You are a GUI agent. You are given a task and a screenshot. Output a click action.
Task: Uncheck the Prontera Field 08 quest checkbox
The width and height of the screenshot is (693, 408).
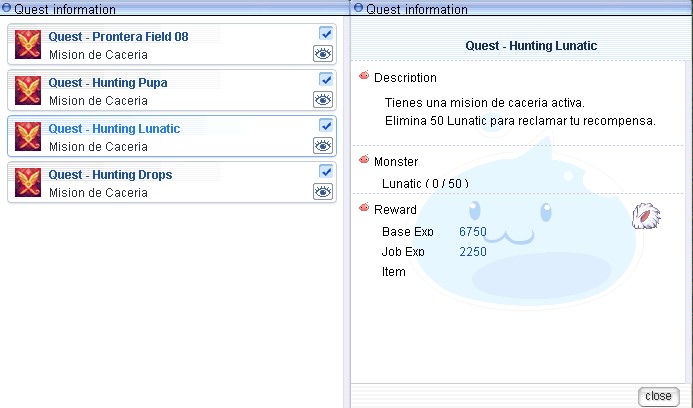[326, 33]
